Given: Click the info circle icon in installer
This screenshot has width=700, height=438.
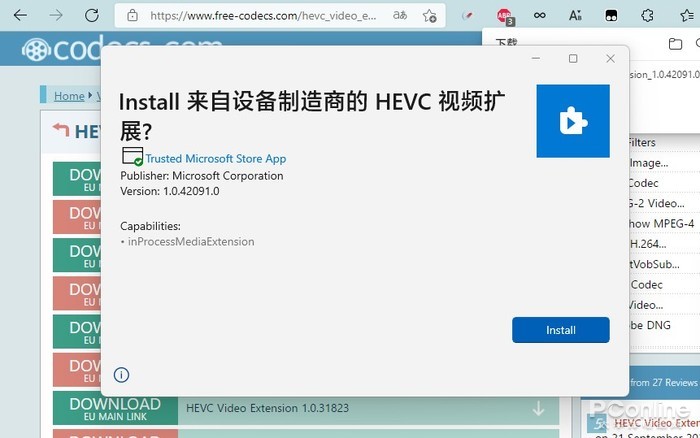Looking at the screenshot, I should pyautogui.click(x=121, y=375).
